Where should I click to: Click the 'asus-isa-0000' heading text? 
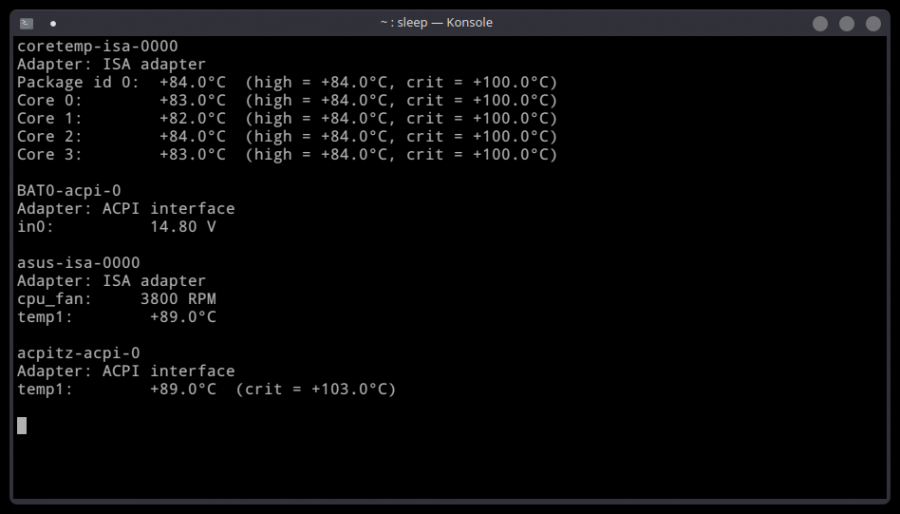[x=78, y=262]
